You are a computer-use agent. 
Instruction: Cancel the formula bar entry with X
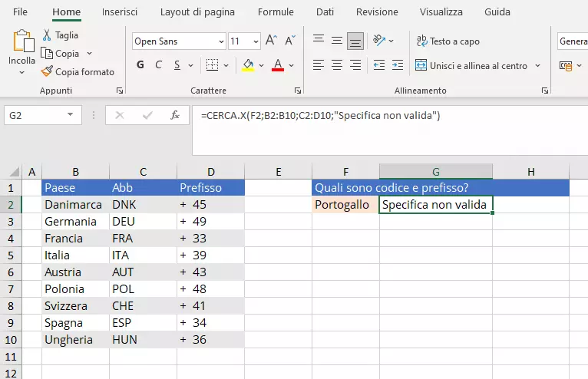tap(120, 115)
